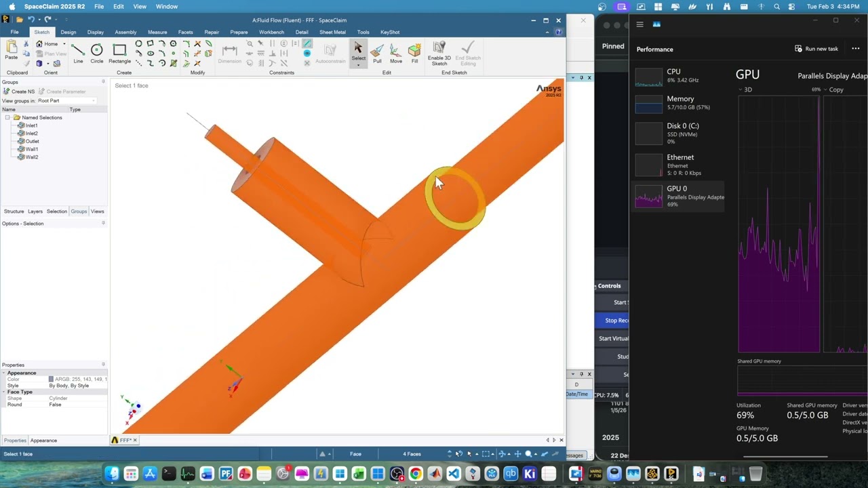
Task: Open the Edit menu in macOS menu bar
Action: coord(119,7)
